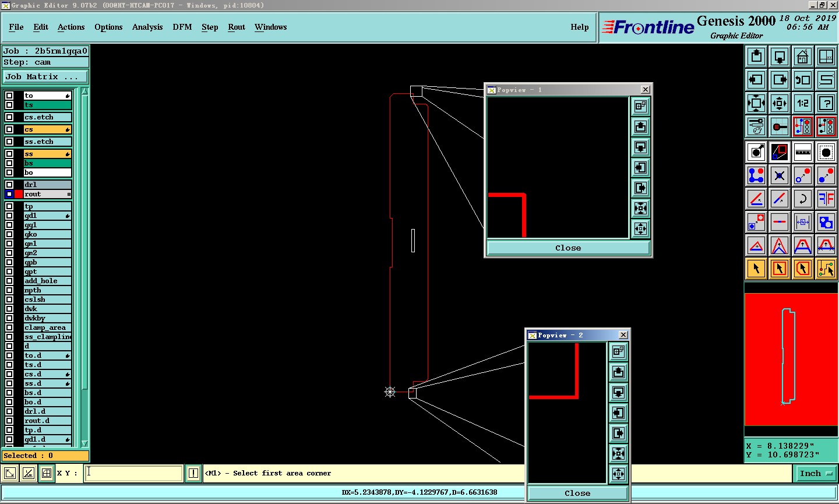Image resolution: width=839 pixels, height=504 pixels.
Task: Select the polygon select arrow tool
Action: 803,269
